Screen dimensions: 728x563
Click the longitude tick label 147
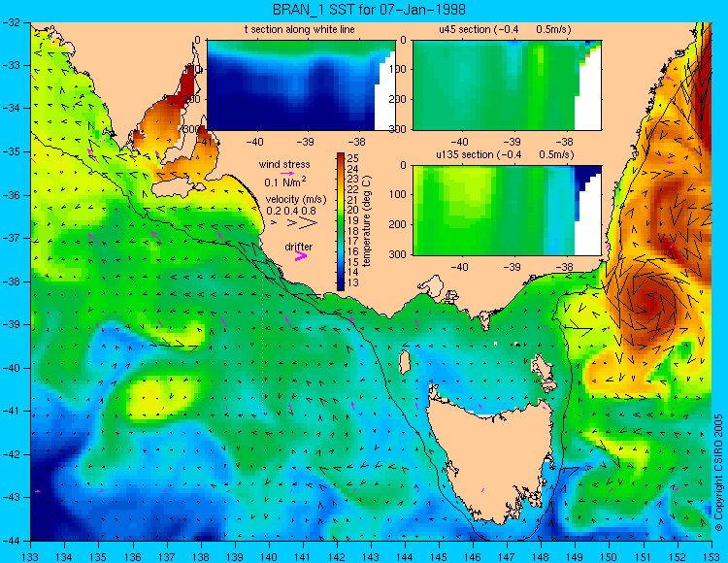507,556
